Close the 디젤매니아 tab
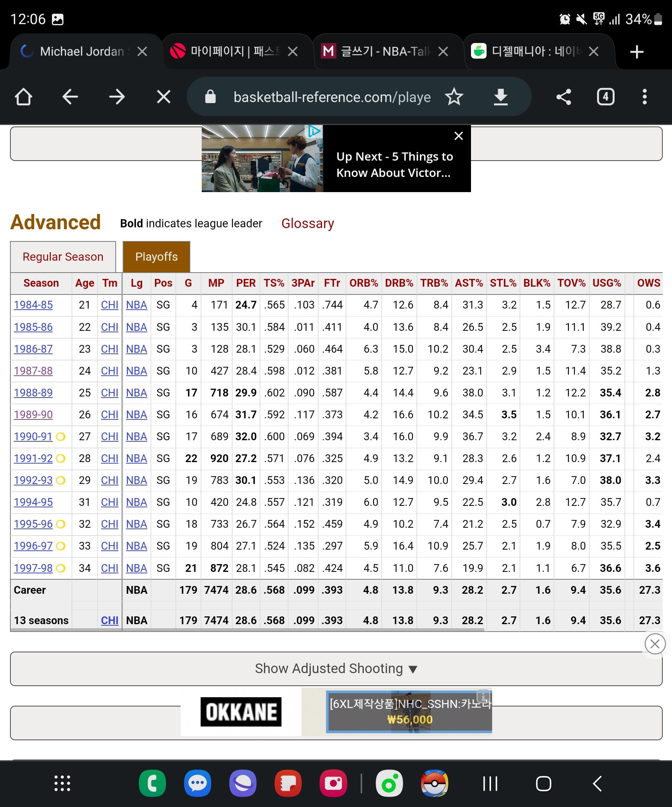 tap(594, 52)
